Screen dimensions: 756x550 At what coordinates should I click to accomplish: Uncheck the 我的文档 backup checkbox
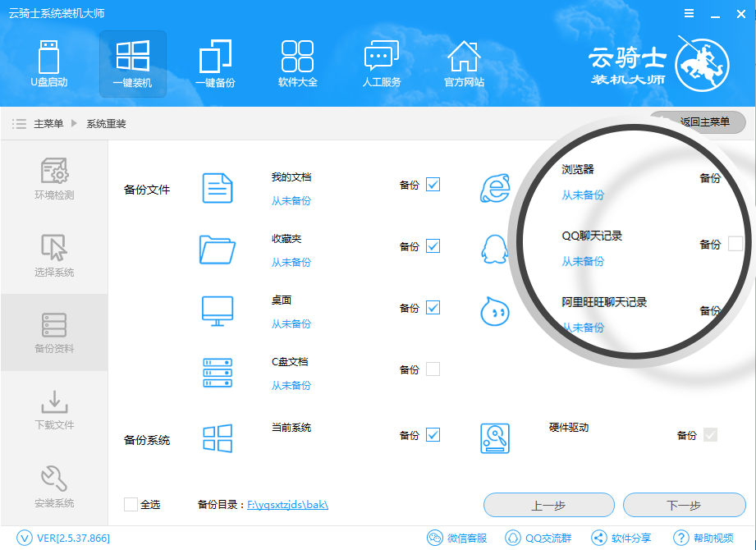click(x=433, y=185)
